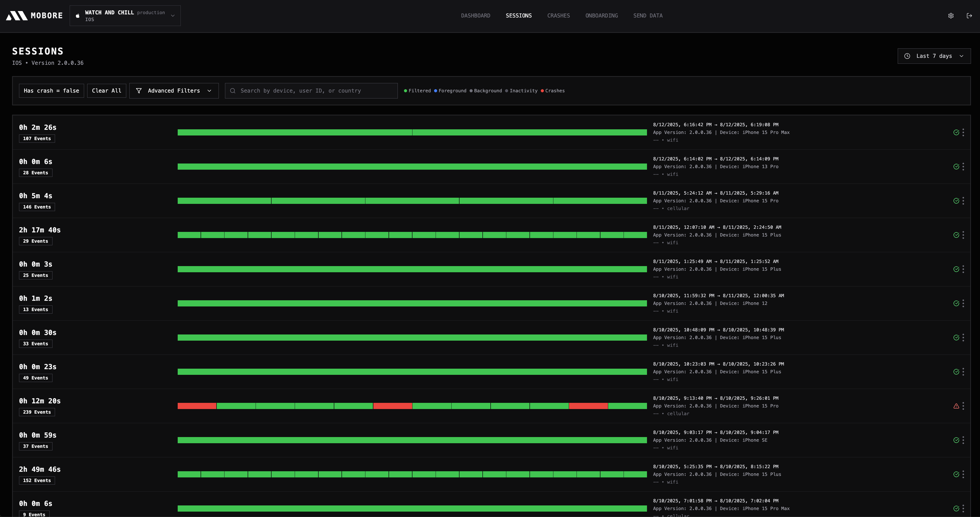Screen dimensions: 980x517
Task: Open the Crashes tab
Action: (x=559, y=16)
